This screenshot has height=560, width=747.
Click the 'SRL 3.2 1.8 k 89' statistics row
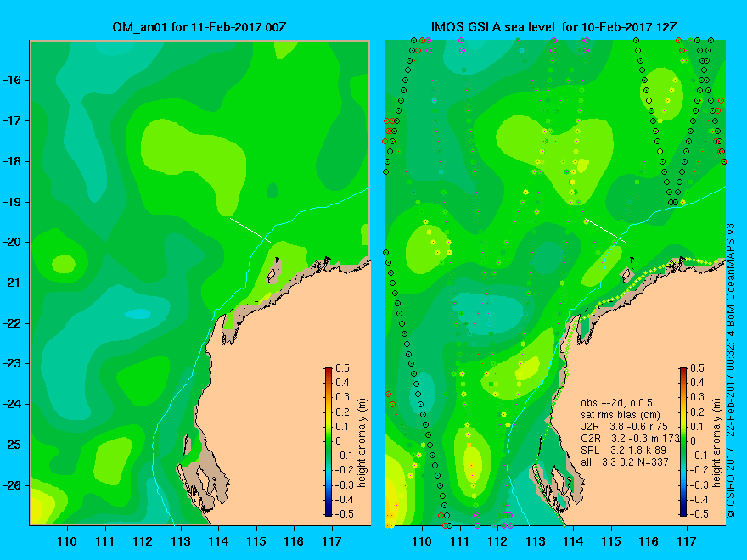click(623, 450)
